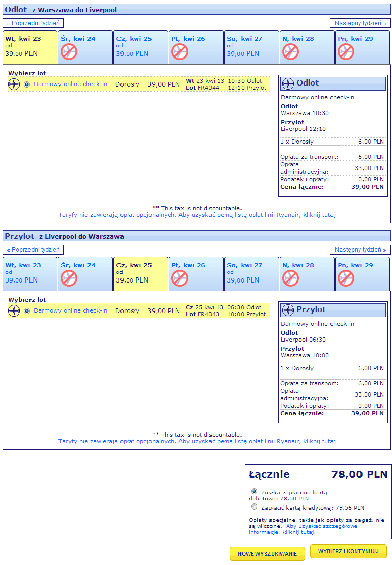Viewport: 392px width, 565px height.
Task: Click no-flight icon on outbound Pn, kwi 29
Action: (x=346, y=52)
